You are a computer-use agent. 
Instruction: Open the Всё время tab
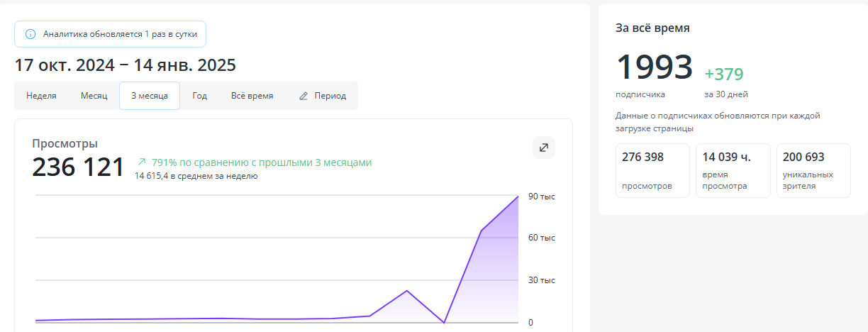252,96
